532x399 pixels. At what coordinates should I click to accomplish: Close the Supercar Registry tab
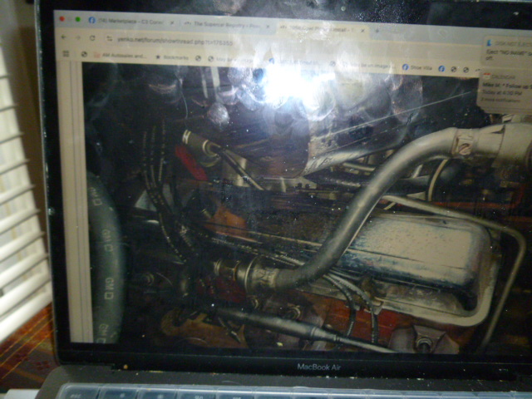(268, 27)
